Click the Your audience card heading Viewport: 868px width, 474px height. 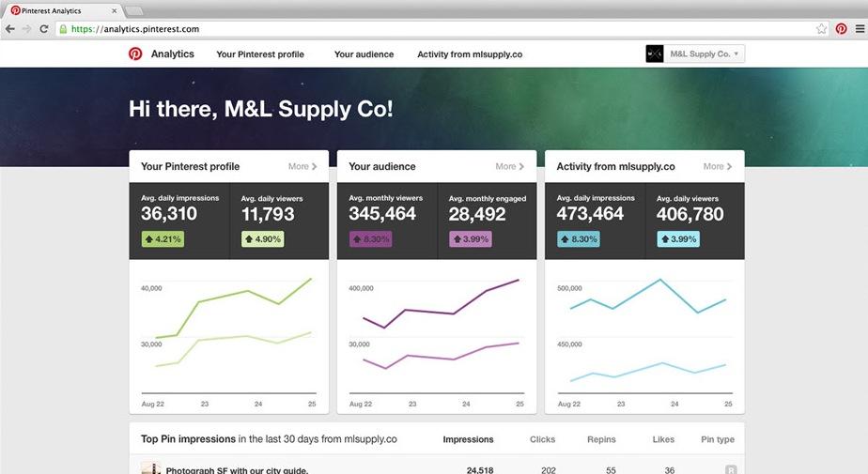click(x=382, y=166)
